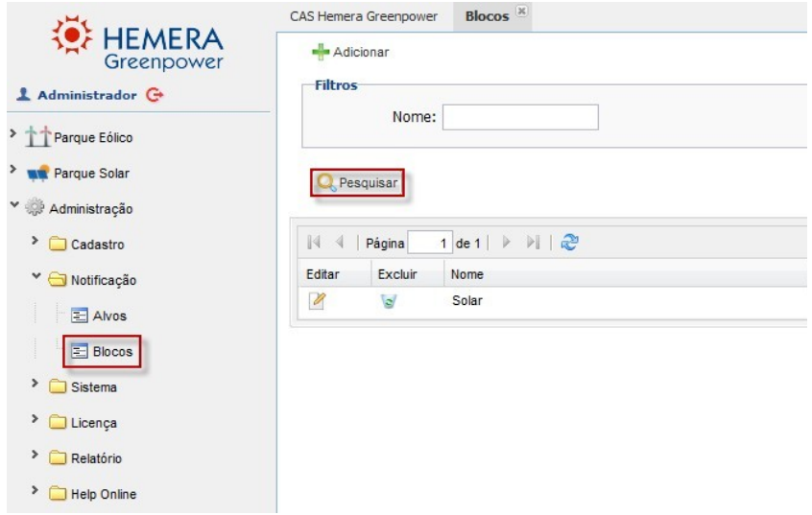Select the Blocos tab
This screenshot has height=515, width=812.
487,16
